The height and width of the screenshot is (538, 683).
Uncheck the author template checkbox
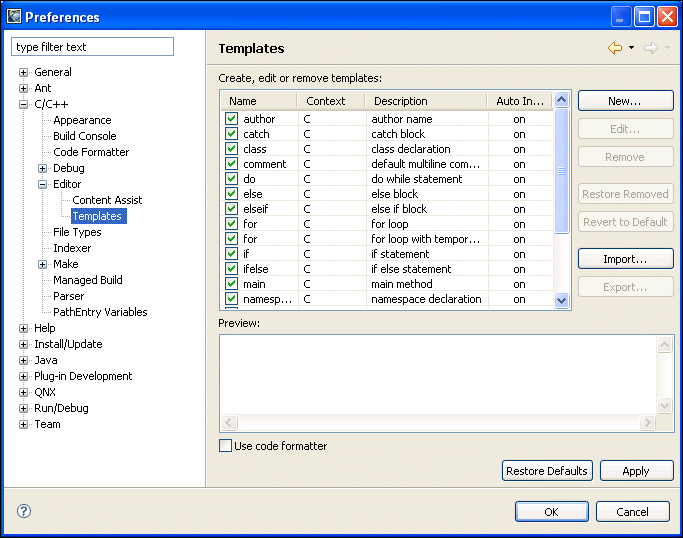click(x=231, y=119)
